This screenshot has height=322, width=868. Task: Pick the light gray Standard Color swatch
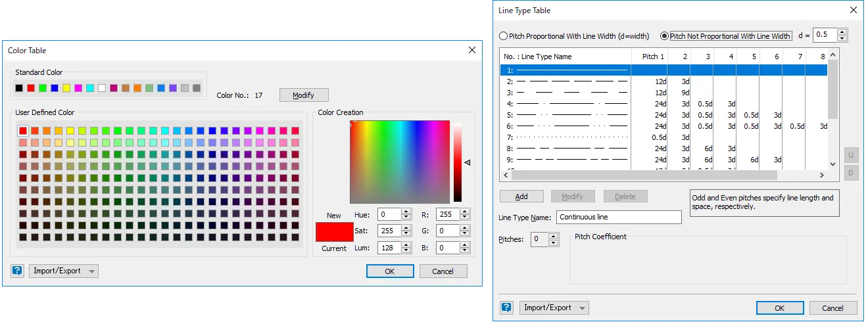(185, 88)
